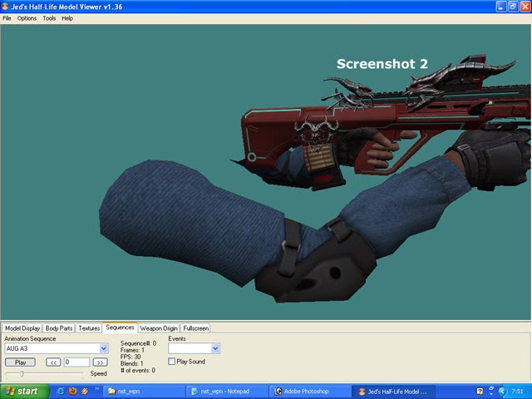Step to previous frame with << button
This screenshot has width=532, height=399.
(x=53, y=362)
